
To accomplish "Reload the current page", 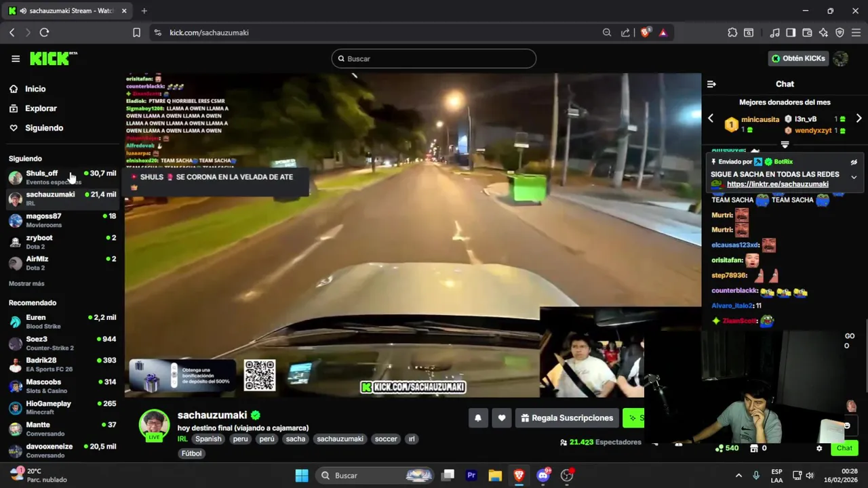I will [44, 33].
